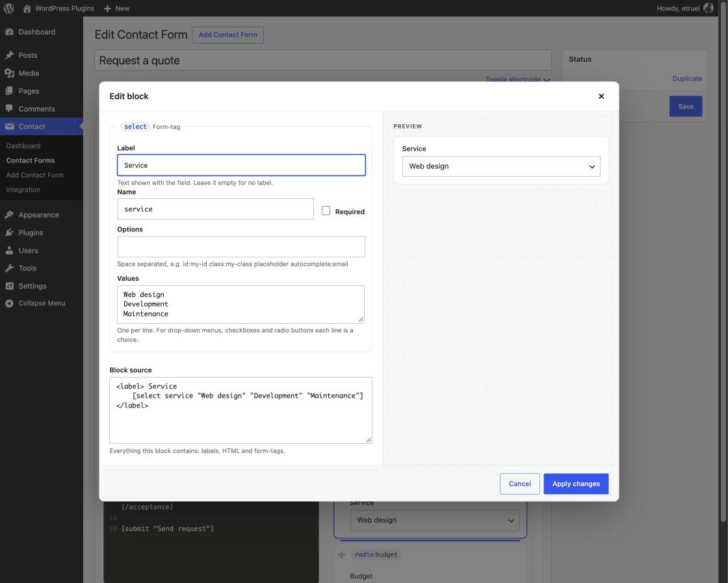
Task: Click the Status panel heading
Action: click(580, 59)
